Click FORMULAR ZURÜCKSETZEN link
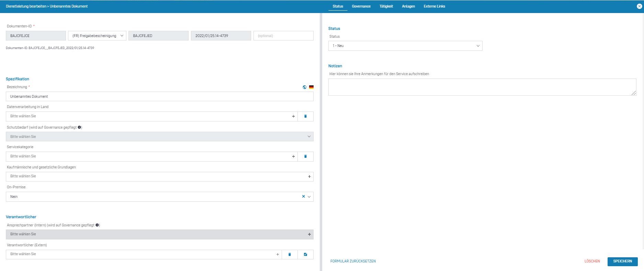This screenshot has height=271, width=644. (353, 261)
